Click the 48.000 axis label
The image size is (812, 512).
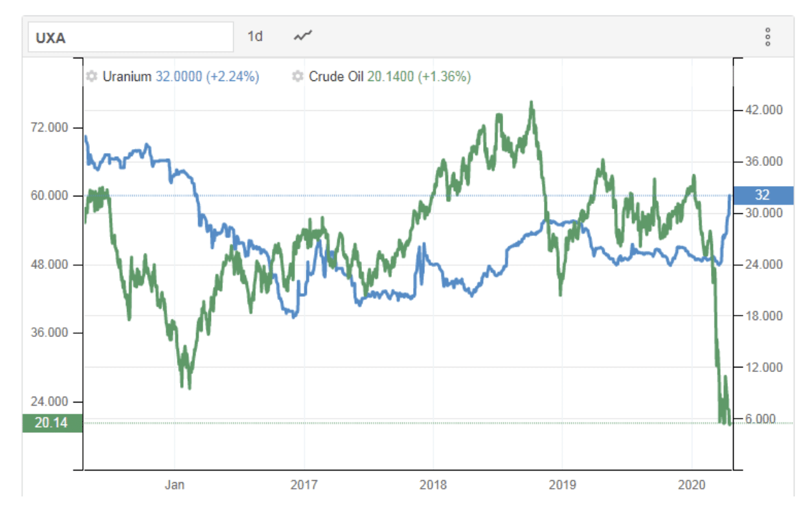click(49, 264)
